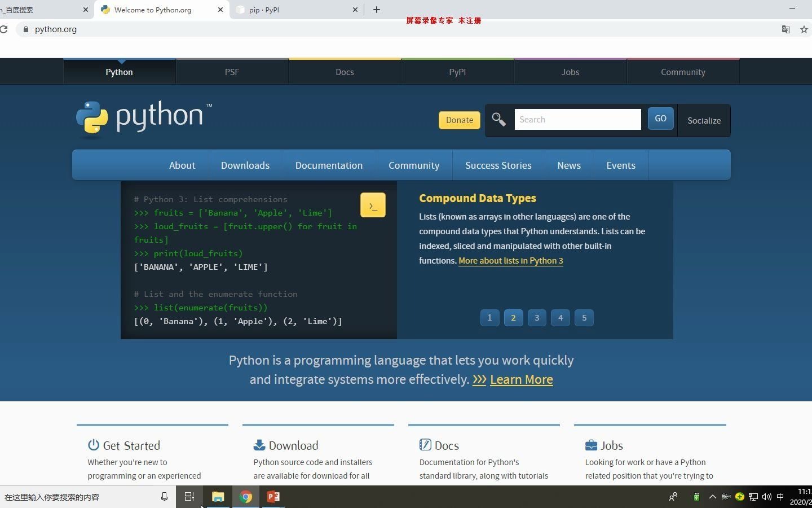Viewport: 812px width, 508px height.
Task: Open the volume icon in system tray
Action: [x=766, y=497]
